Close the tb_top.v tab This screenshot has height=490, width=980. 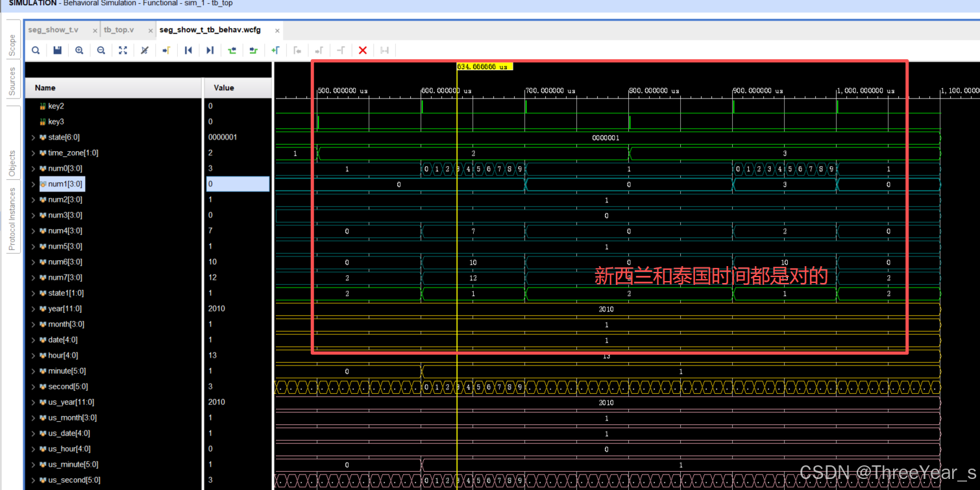pyautogui.click(x=151, y=31)
